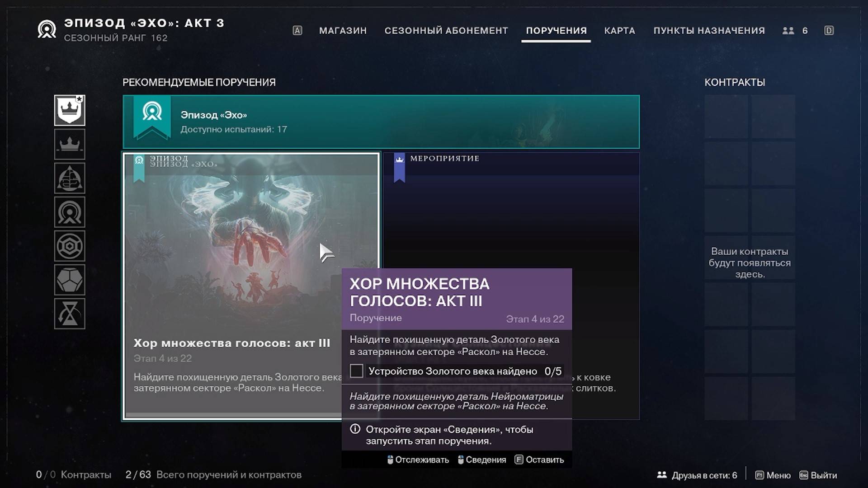Click the Этап 4 из 22 text in tooltip
The height and width of the screenshot is (488, 868).
(x=535, y=319)
